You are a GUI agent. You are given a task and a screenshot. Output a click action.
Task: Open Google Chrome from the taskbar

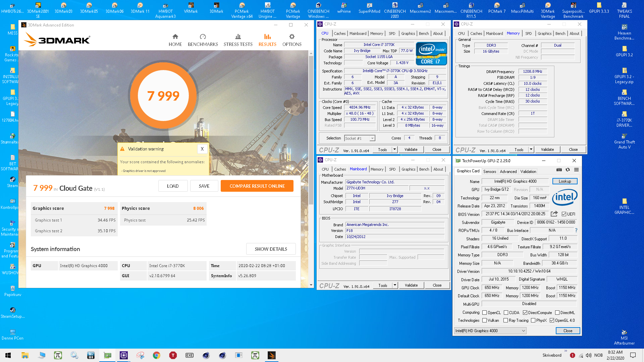tap(156, 355)
